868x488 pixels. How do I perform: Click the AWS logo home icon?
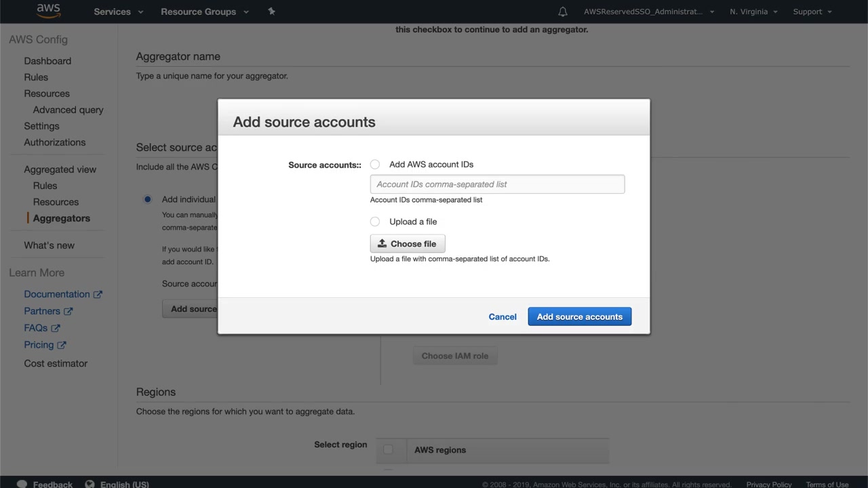pyautogui.click(x=49, y=11)
